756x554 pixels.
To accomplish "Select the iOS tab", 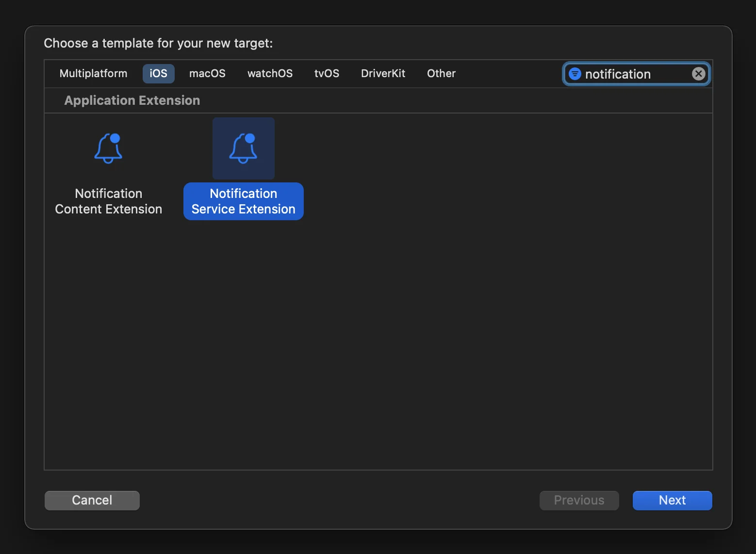I will (x=158, y=73).
